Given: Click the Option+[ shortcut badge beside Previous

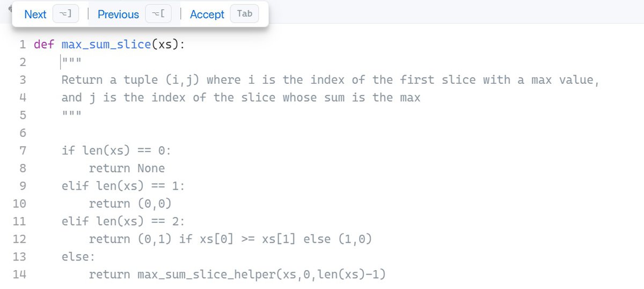Looking at the screenshot, I should pos(158,15).
